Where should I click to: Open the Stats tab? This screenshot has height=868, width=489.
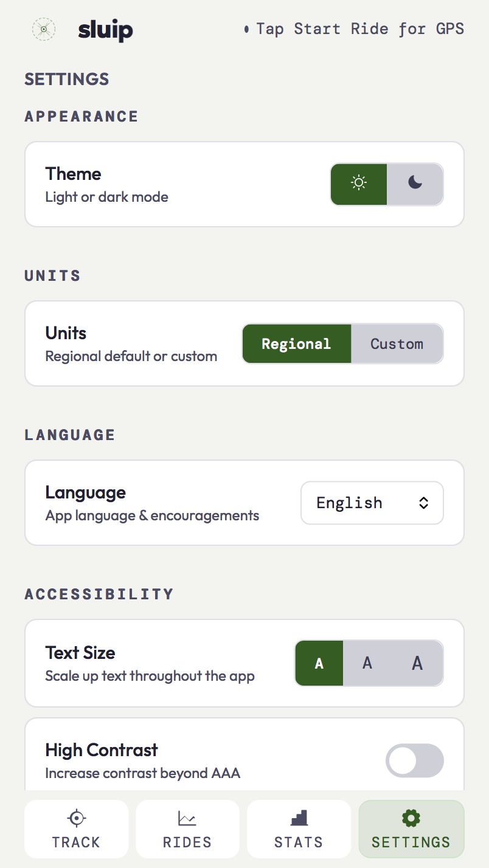[x=299, y=829]
